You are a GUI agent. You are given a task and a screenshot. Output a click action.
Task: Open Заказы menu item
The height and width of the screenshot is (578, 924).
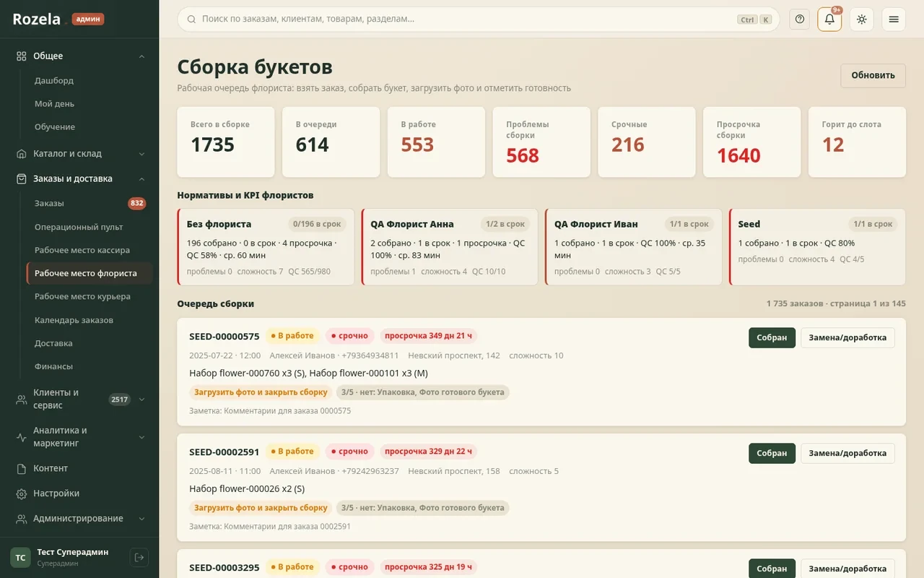pyautogui.click(x=90, y=203)
